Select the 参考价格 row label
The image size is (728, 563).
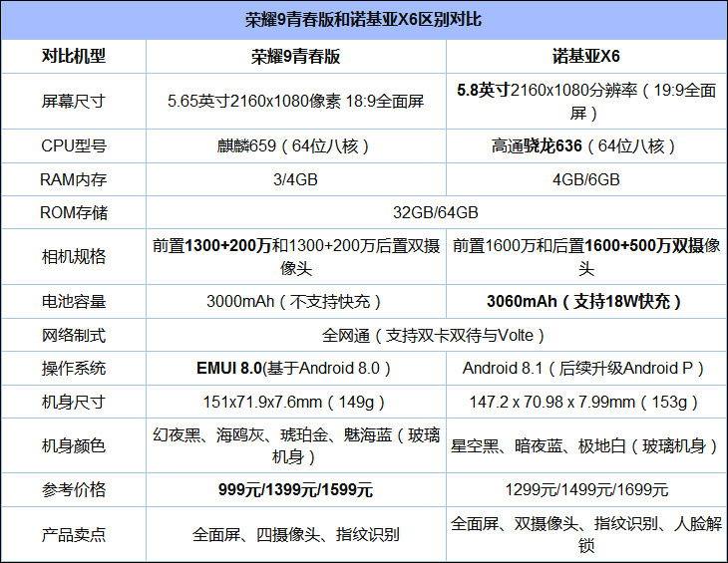(x=74, y=489)
